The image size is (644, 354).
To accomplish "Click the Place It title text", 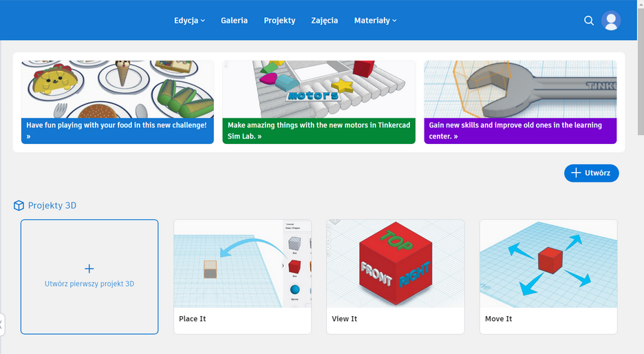I will pos(192,319).
